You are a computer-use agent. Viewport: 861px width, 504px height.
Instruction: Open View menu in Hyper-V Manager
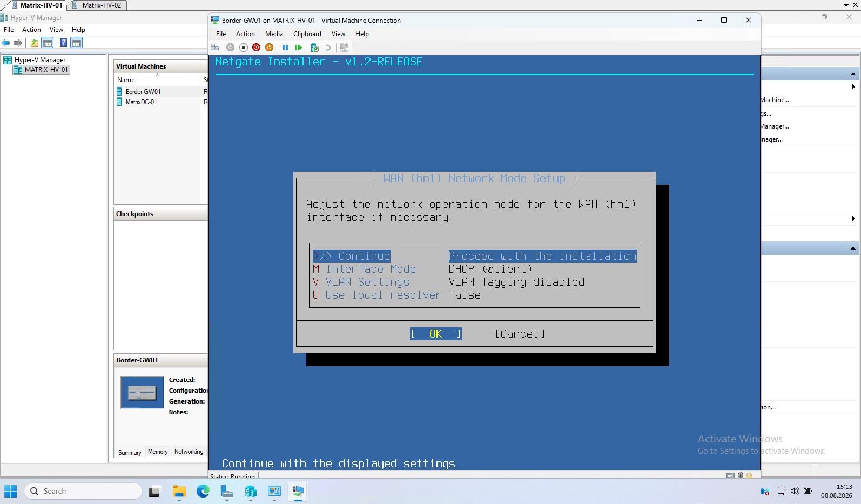[56, 30]
